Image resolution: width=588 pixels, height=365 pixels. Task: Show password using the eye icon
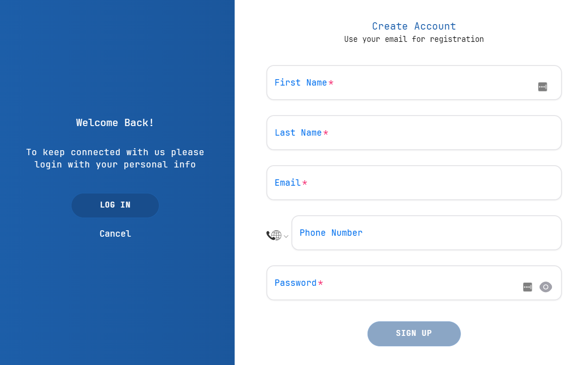[546, 287]
